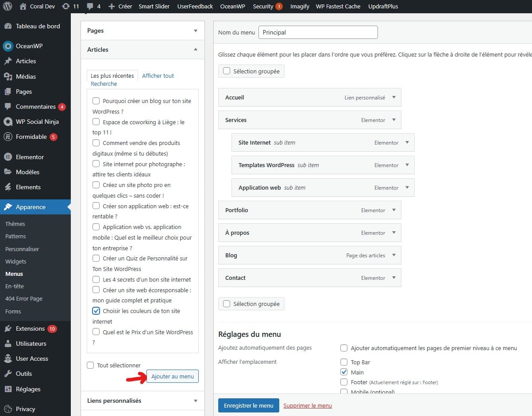
Task: Open 404 Error Page submenu entry
Action: [24, 298]
